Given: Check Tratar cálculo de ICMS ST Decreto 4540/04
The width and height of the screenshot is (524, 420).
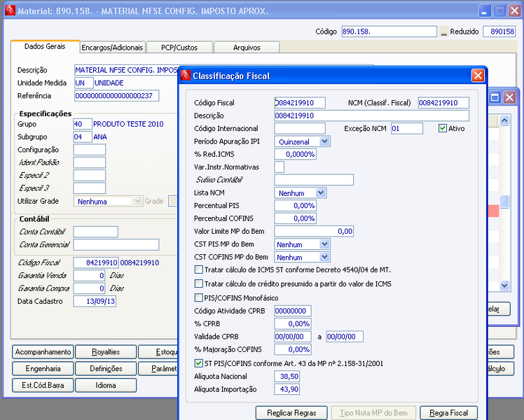Looking at the screenshot, I should click(x=198, y=269).
